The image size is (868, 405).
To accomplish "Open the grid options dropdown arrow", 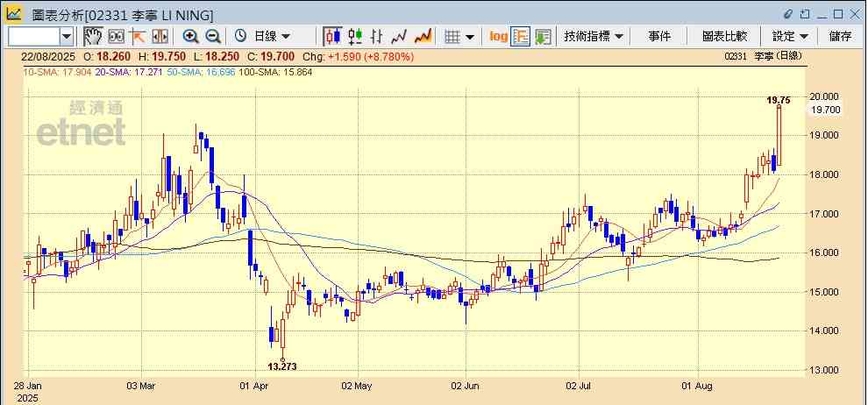I will (470, 37).
